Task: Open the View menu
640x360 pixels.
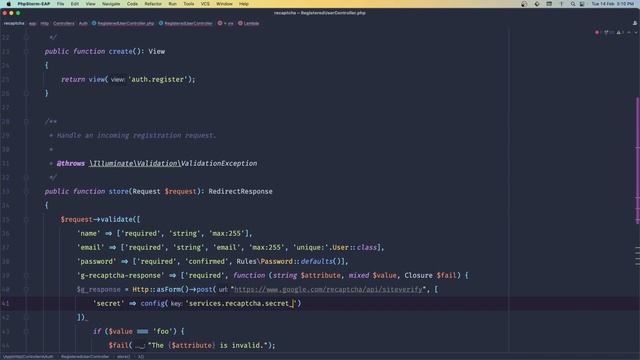Action: click(x=90, y=4)
